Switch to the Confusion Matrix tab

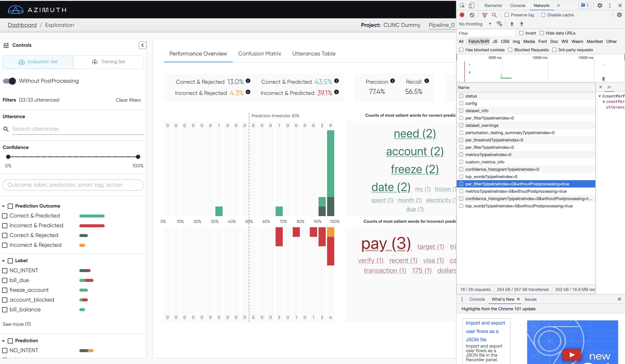(x=259, y=54)
